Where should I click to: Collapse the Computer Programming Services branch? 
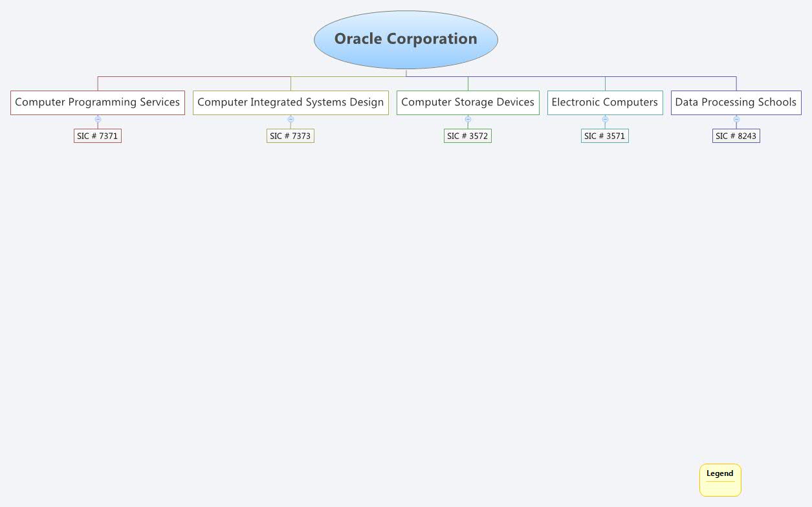pos(98,120)
